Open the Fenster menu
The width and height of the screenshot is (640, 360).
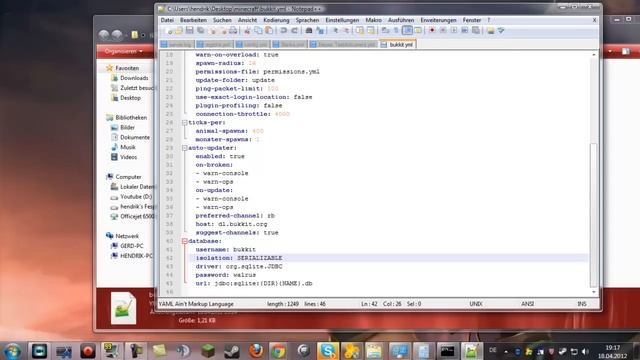point(472,20)
